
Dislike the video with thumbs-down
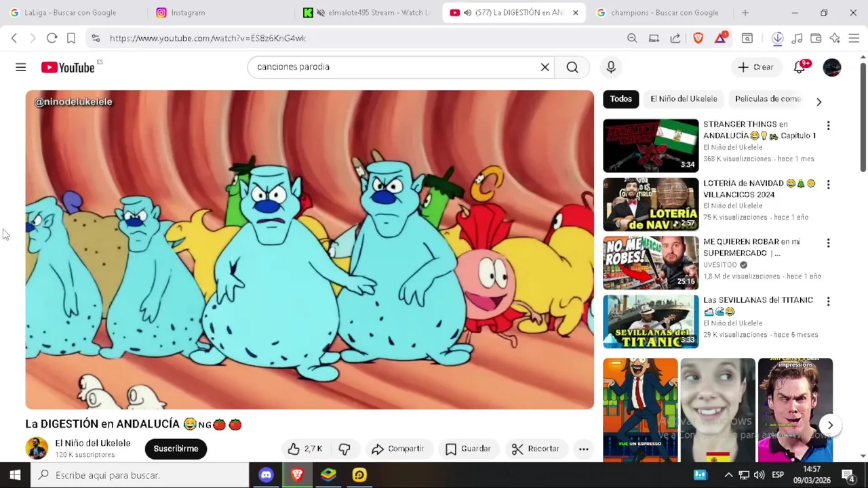tap(344, 449)
